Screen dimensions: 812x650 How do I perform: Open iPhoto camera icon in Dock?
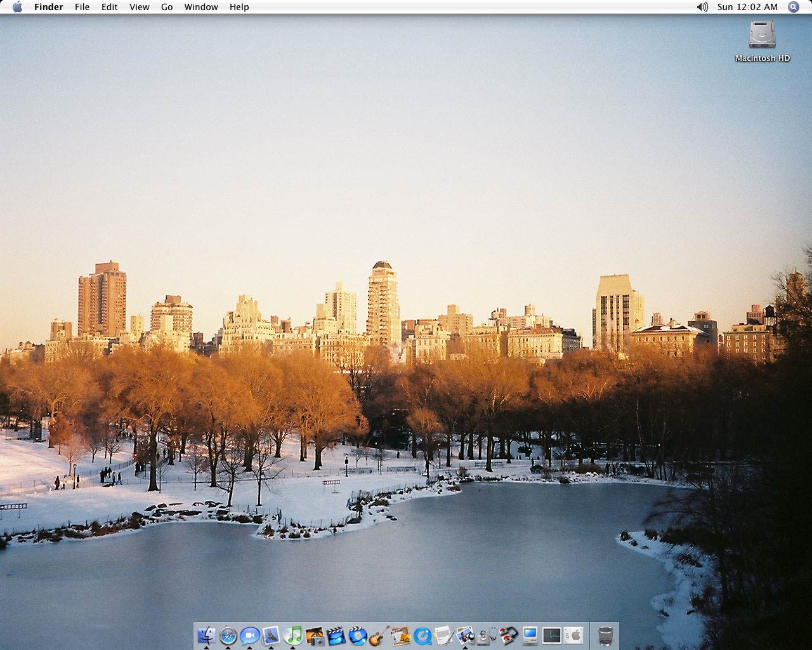[x=315, y=635]
